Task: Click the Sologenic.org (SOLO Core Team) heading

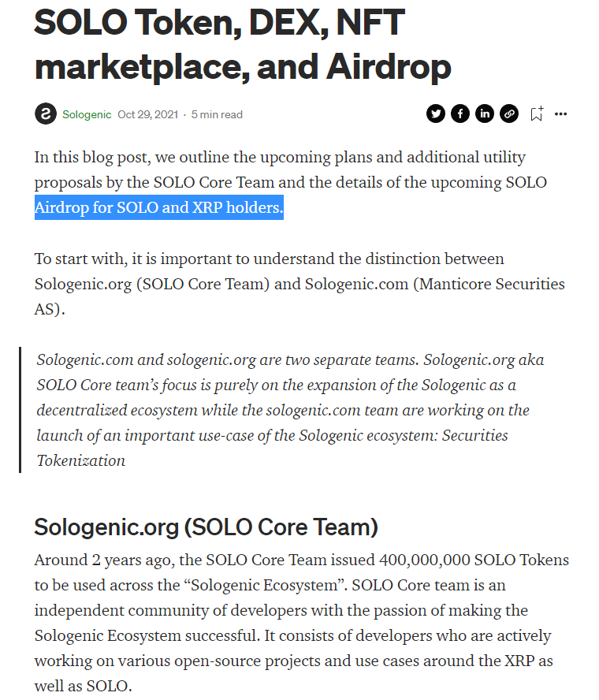Action: 206,527
